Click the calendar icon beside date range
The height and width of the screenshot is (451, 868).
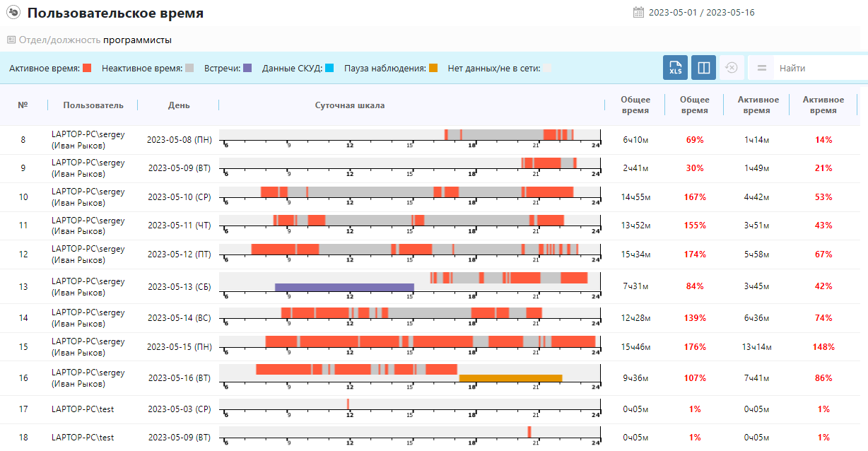click(x=638, y=12)
